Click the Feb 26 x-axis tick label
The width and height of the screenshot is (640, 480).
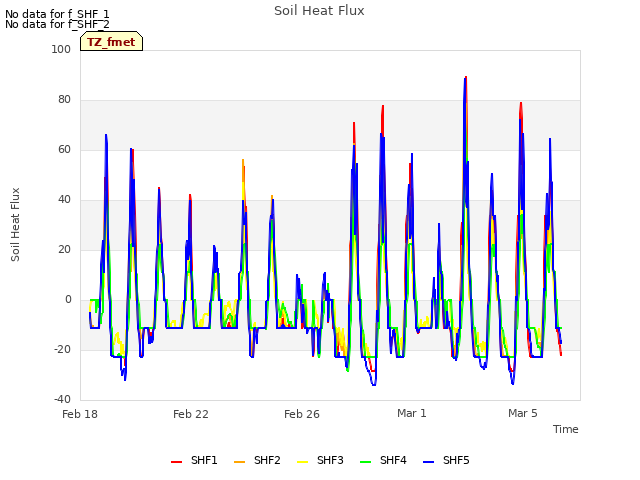[302, 414]
